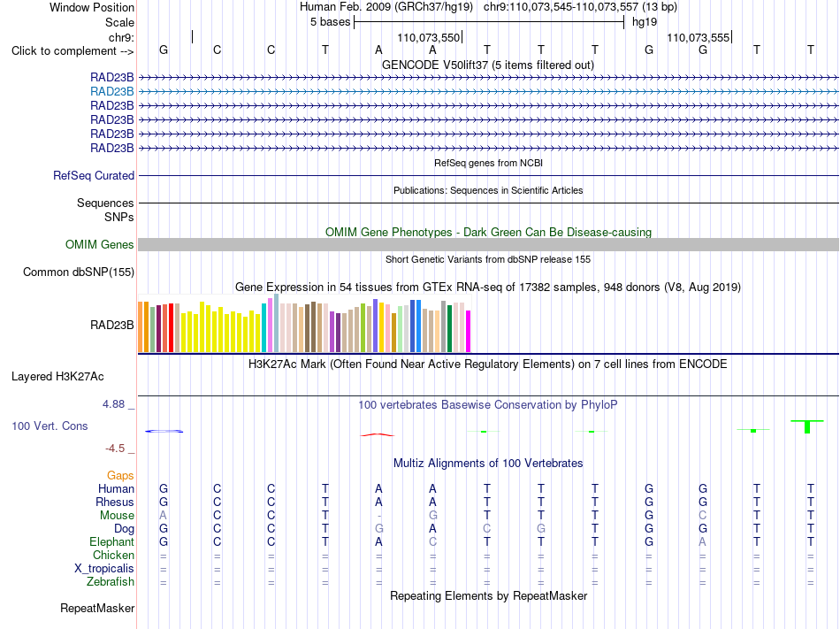Click the SNPs track label

click(119, 217)
